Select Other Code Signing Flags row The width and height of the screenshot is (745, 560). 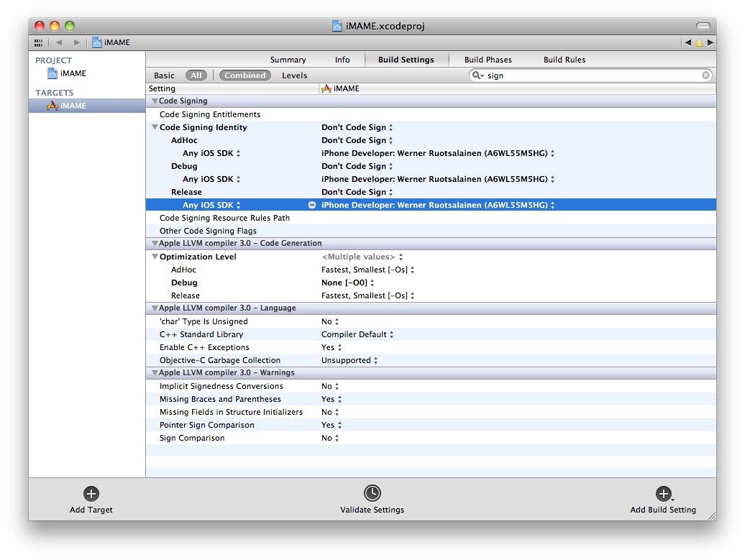(431, 231)
